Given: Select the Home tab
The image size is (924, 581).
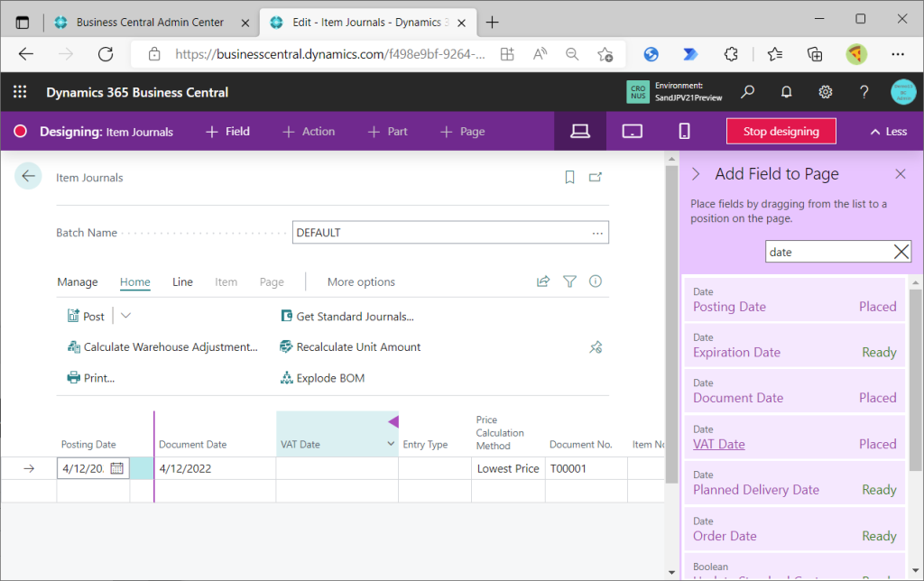Looking at the screenshot, I should coord(135,282).
